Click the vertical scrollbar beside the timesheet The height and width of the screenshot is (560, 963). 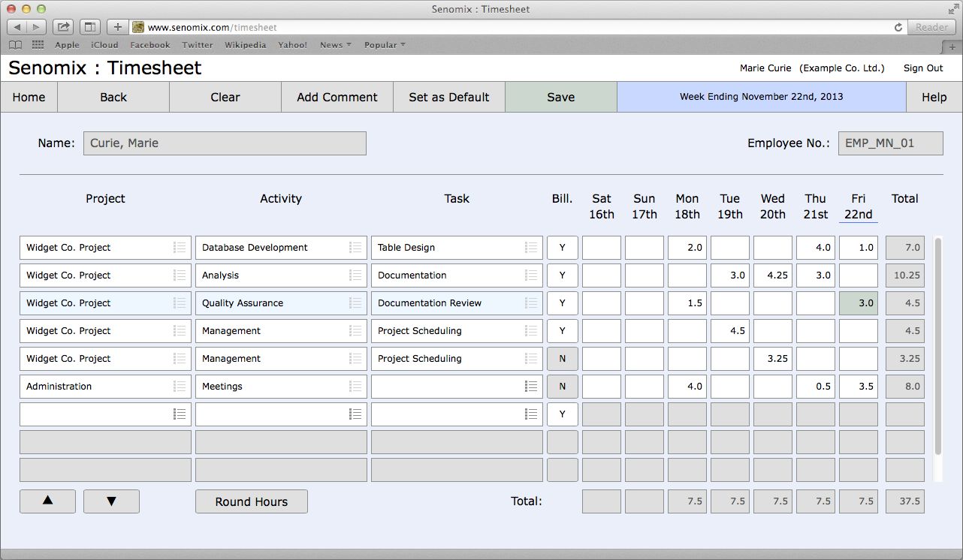coord(937,345)
